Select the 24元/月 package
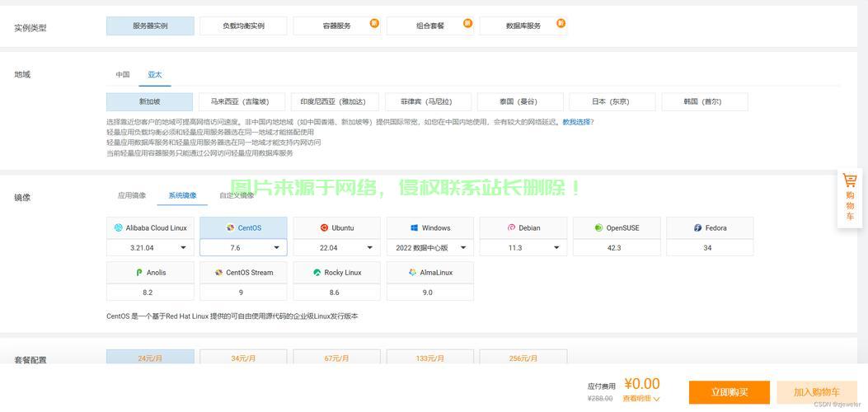This screenshot has height=412, width=868. coord(150,358)
